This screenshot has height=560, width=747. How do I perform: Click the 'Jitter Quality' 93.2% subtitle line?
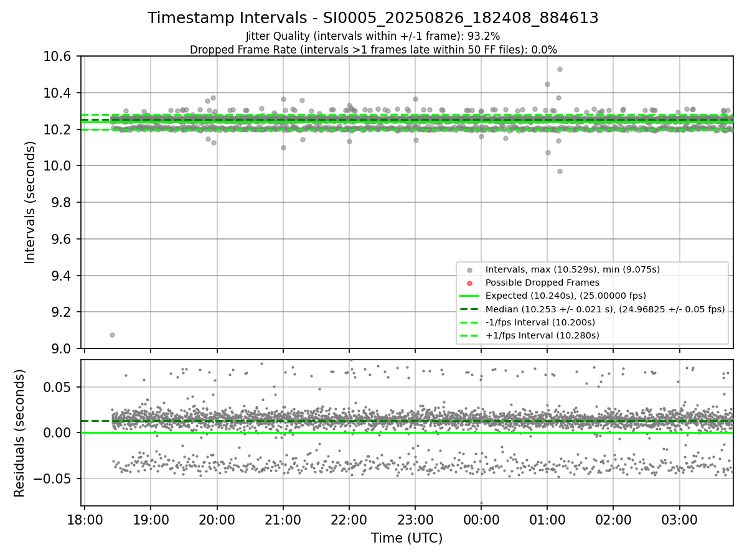click(373, 36)
